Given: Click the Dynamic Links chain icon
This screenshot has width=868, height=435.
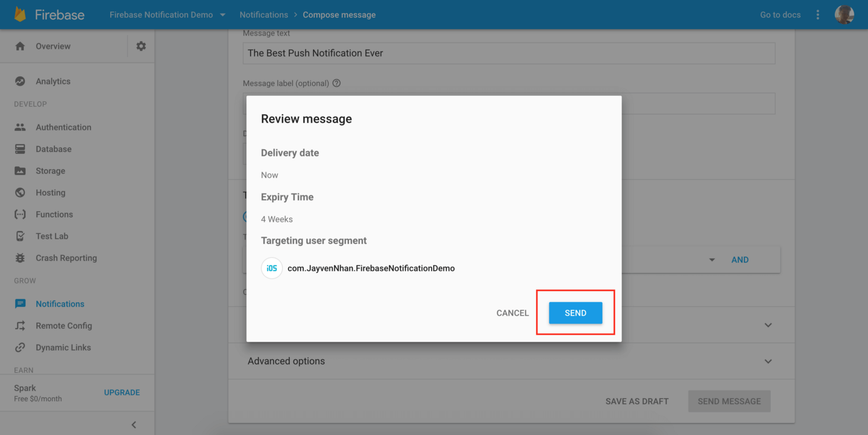Looking at the screenshot, I should (20, 347).
